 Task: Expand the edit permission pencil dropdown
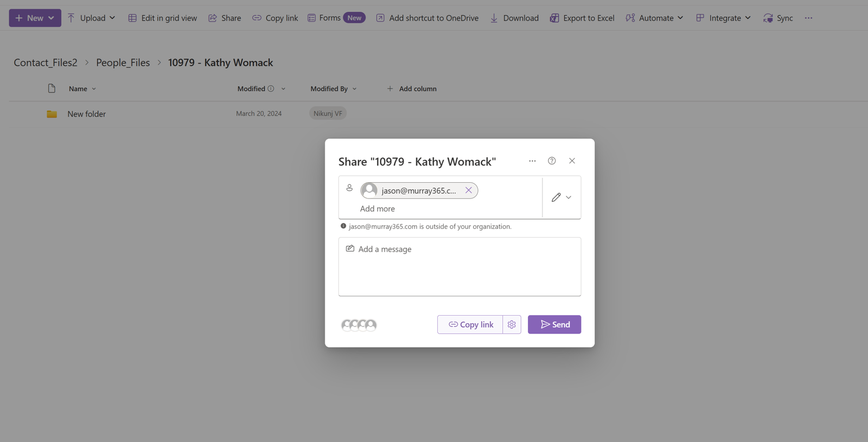561,197
